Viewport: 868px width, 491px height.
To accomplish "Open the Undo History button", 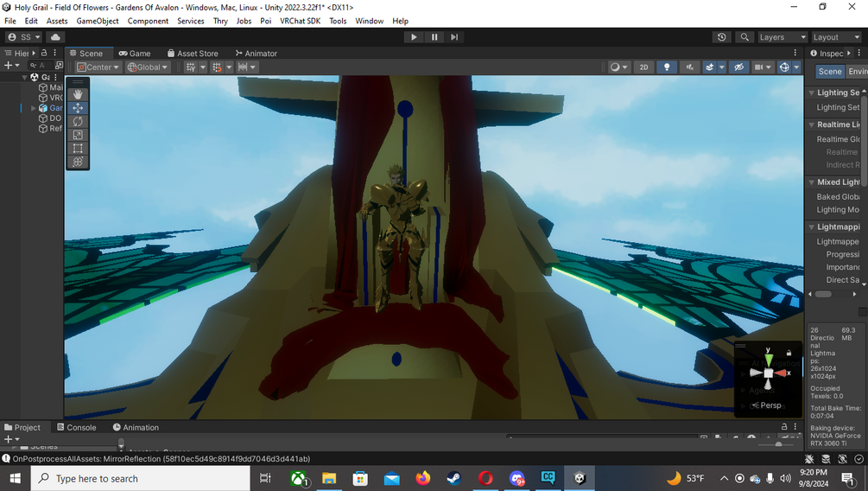I will coord(721,37).
